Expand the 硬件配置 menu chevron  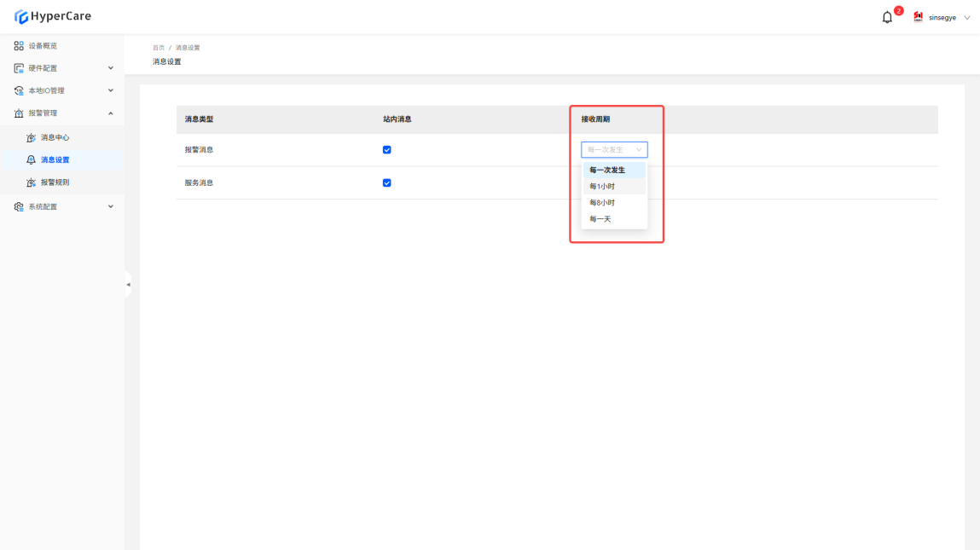[x=111, y=68]
